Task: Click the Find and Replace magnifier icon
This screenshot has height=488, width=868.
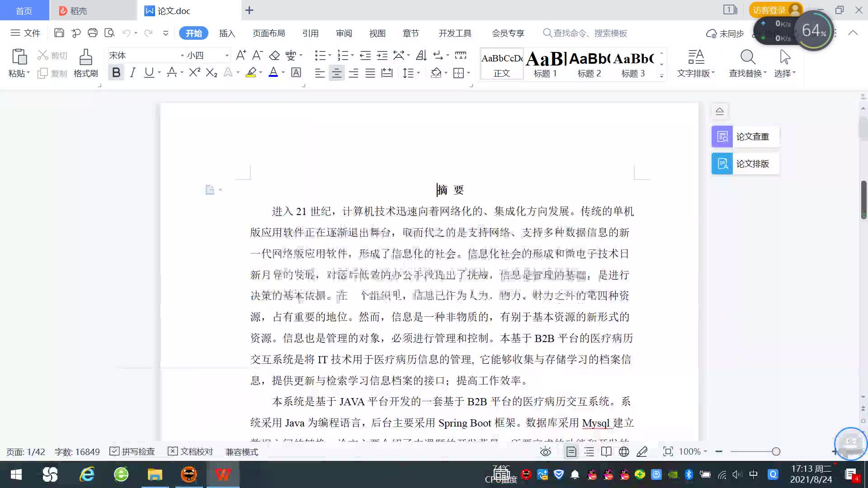Action: pos(748,57)
